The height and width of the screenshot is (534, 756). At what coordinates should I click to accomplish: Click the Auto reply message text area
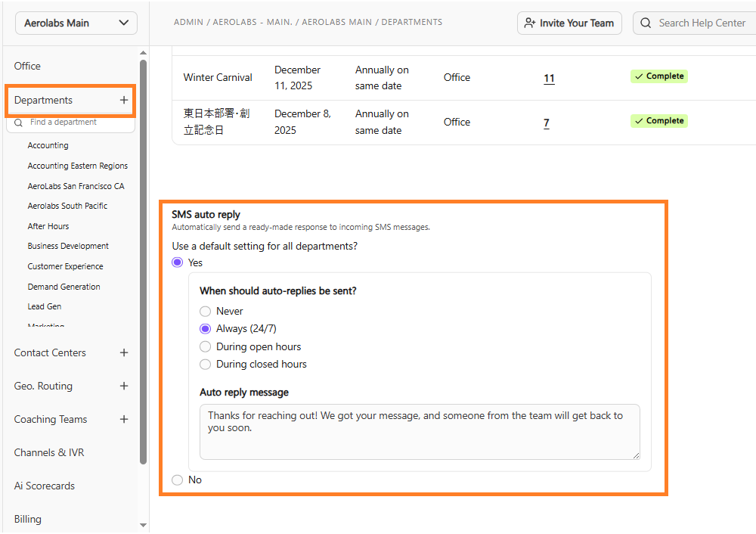[420, 432]
